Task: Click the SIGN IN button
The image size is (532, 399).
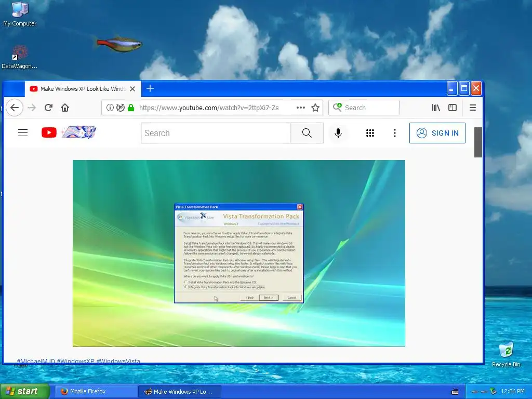Action: 437,133
